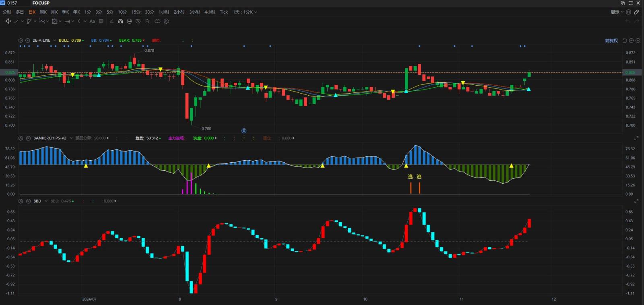Hide all drawings with crossed-eye icon
644x305 pixels.
point(138,21)
